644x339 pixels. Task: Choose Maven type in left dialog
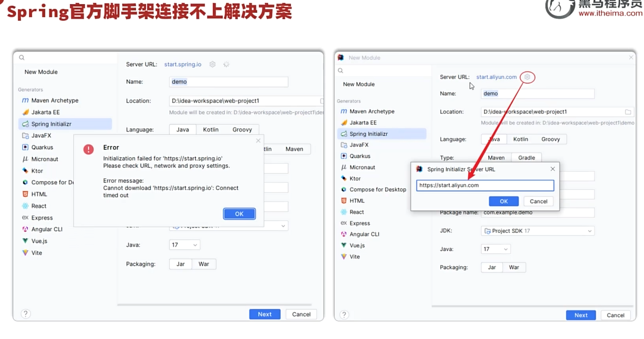pos(294,149)
